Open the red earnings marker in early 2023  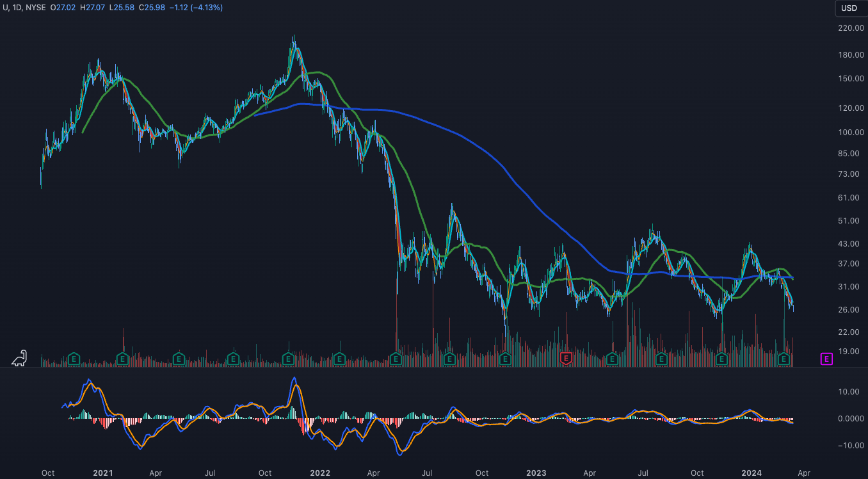[565, 359]
